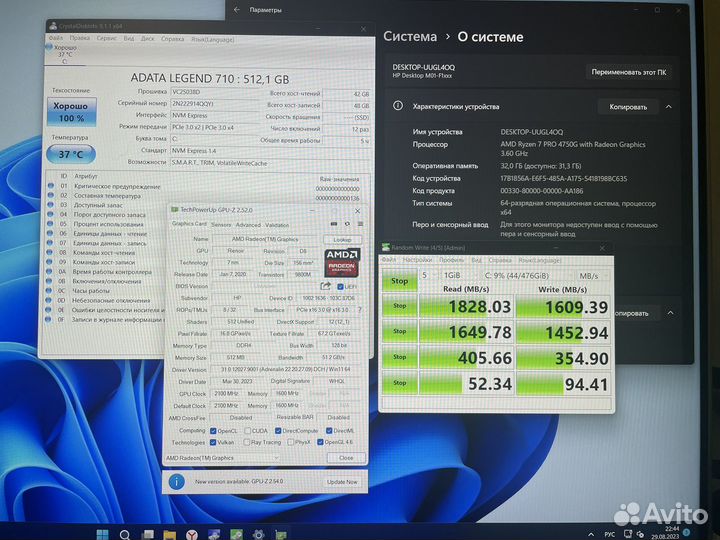The image size is (720, 540).
Task: Click the CrystalDiskInfo icon on the taskbar
Action: 214,534
